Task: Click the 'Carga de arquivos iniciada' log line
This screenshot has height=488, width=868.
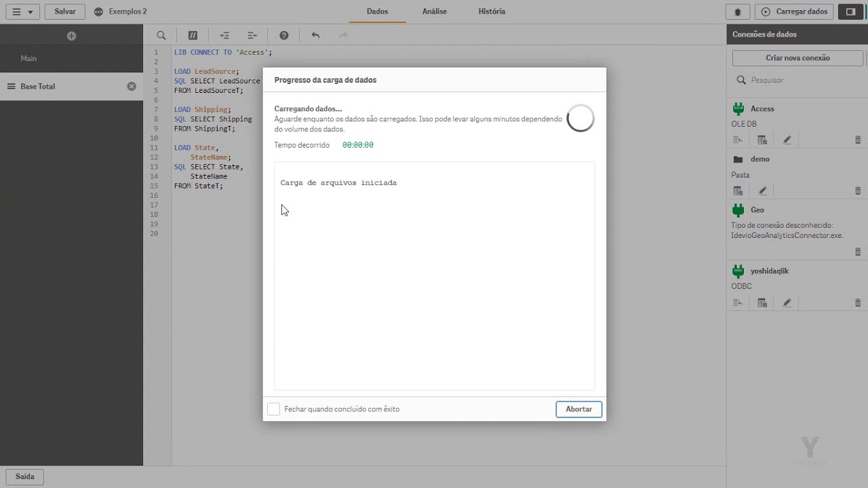Action: click(338, 183)
